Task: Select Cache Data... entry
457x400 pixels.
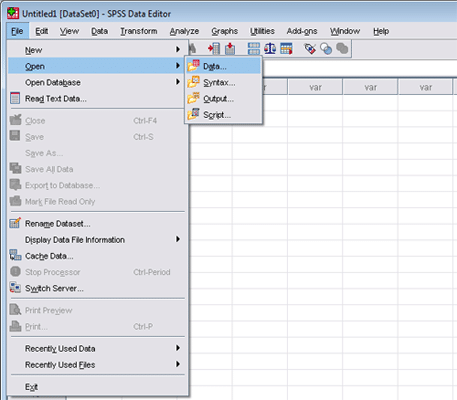Action: (x=97, y=256)
